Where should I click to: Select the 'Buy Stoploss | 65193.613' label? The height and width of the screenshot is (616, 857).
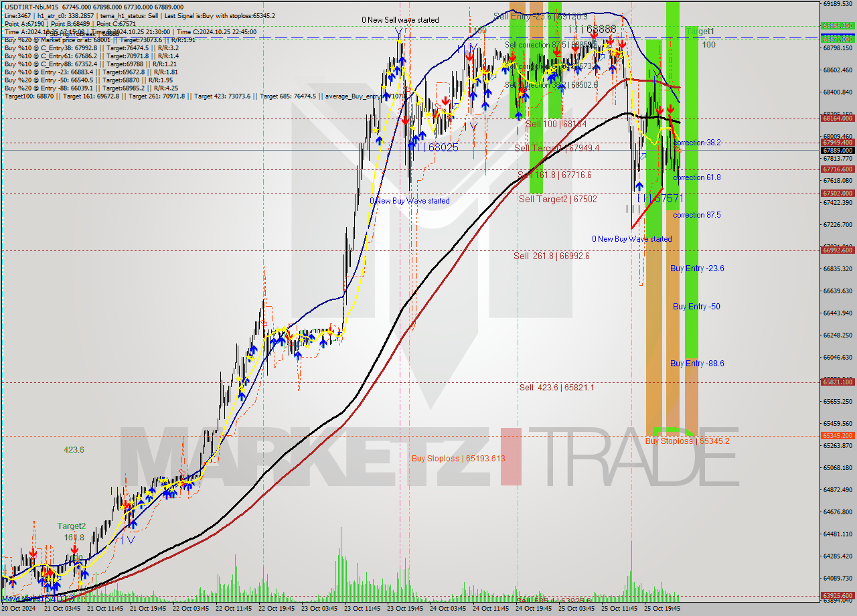[458, 459]
